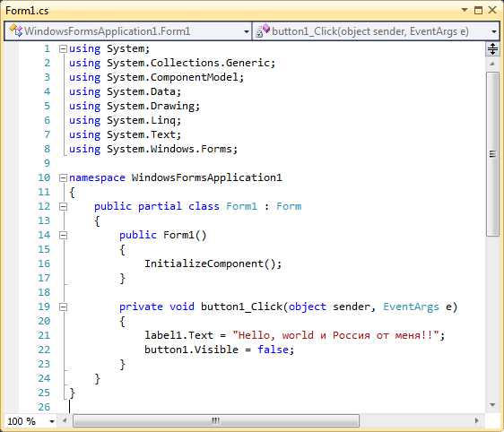
Task: Collapse the using directives region at line 1
Action: pos(63,48)
